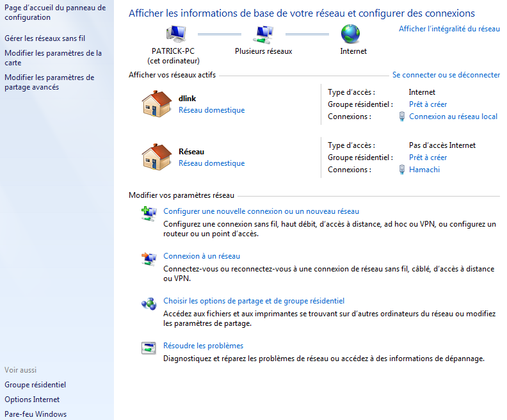Viewport: 507px width, 420px height.
Task: Click the PATRICK-PC computer icon
Action: click(176, 34)
